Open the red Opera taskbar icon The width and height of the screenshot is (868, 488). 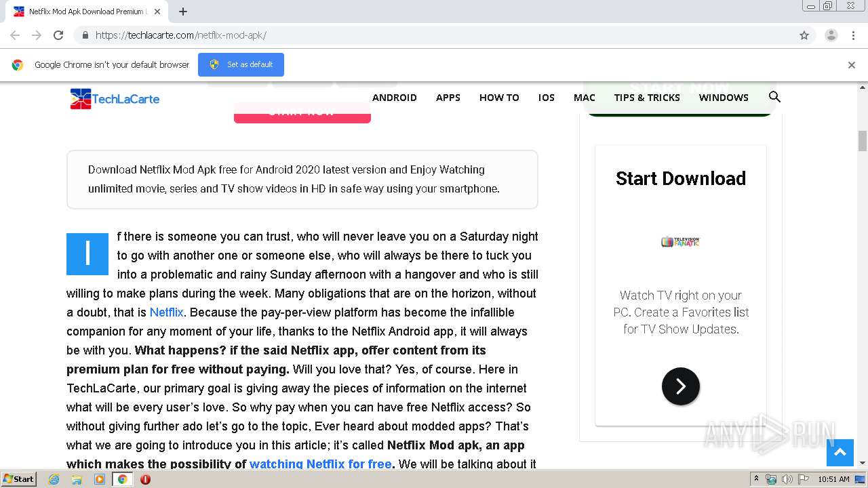145,479
